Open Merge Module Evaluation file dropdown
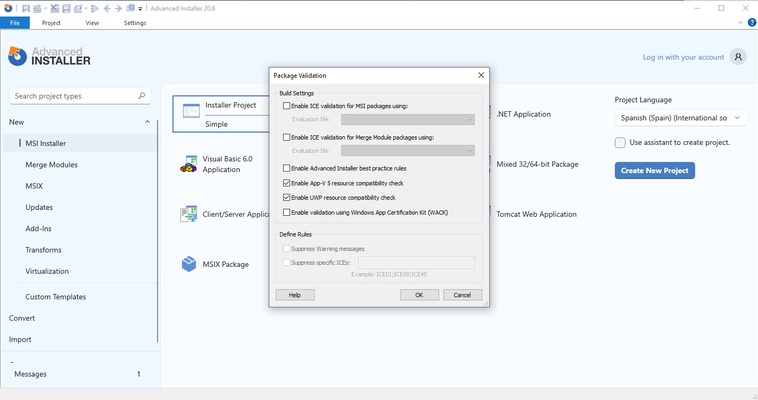The height and width of the screenshot is (400, 758). 408,151
